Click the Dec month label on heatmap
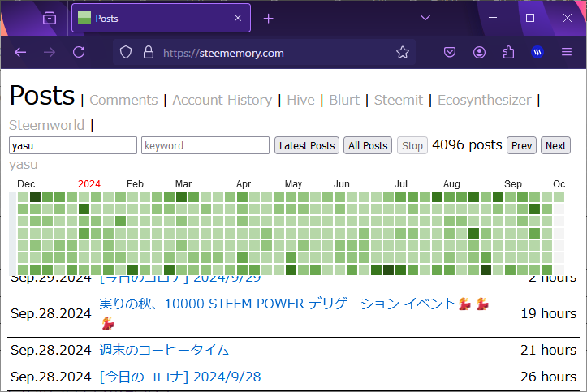This screenshot has height=392, width=587. click(x=26, y=184)
